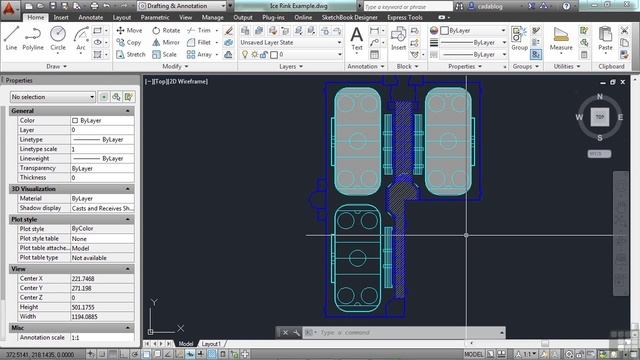Toggle layer lock padlock icon
This screenshot has height=360, width=640.
(x=264, y=54)
